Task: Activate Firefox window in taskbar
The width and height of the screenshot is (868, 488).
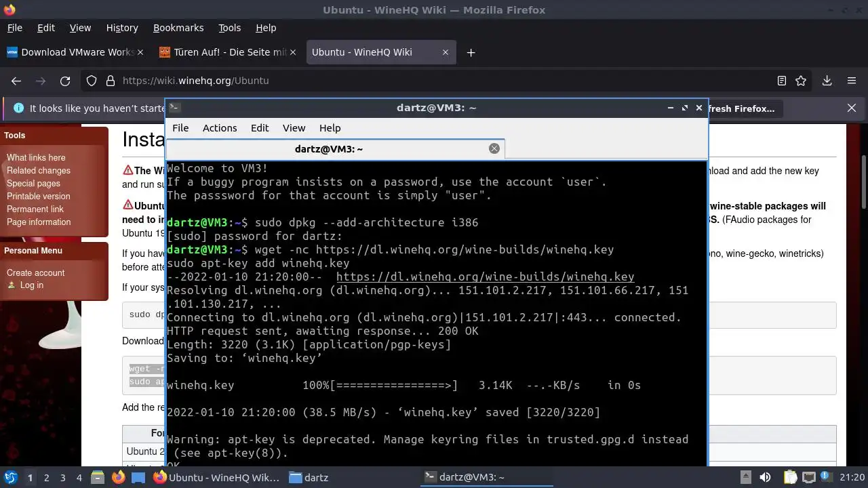Action: pyautogui.click(x=216, y=477)
